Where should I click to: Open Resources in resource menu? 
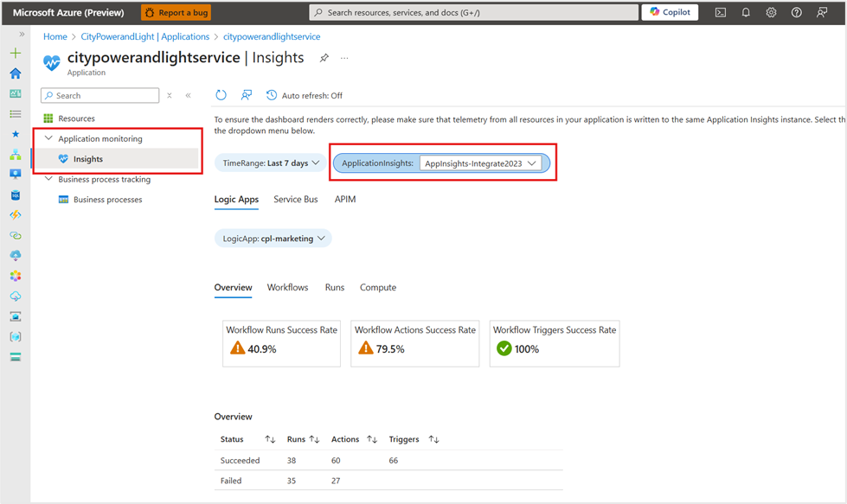76,118
